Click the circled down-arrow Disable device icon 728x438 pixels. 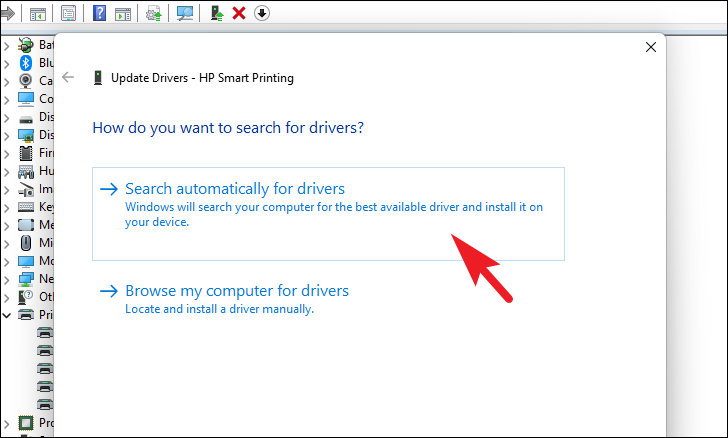pos(262,13)
